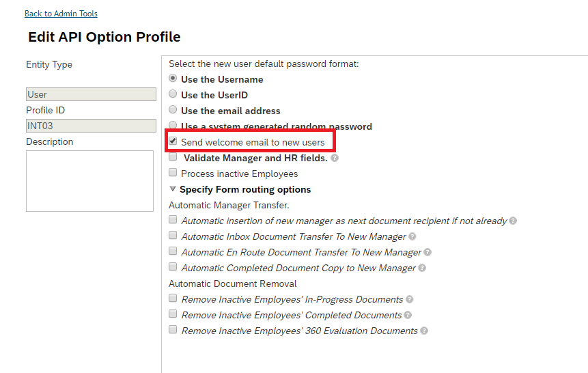Image resolution: width=588 pixels, height=373 pixels.
Task: Choose Use the email address option
Action: click(x=173, y=109)
